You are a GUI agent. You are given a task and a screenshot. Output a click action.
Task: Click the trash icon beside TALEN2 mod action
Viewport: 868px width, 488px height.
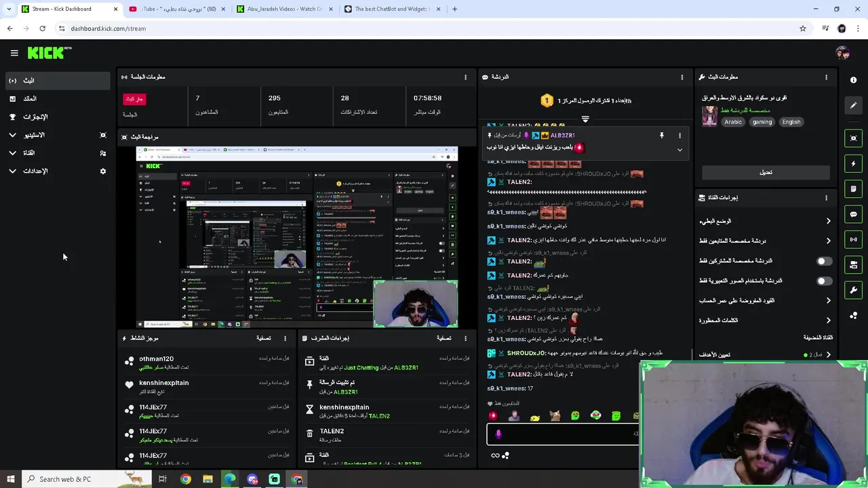310,432
